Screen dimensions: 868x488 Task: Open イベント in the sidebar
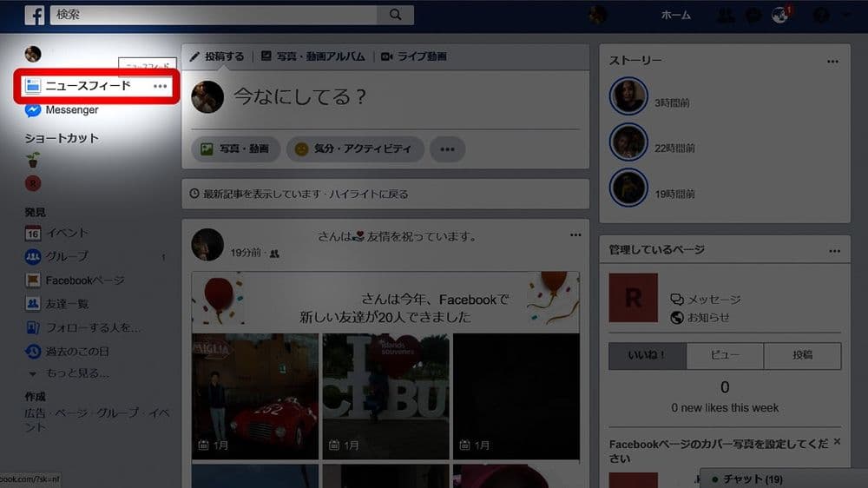[x=66, y=233]
